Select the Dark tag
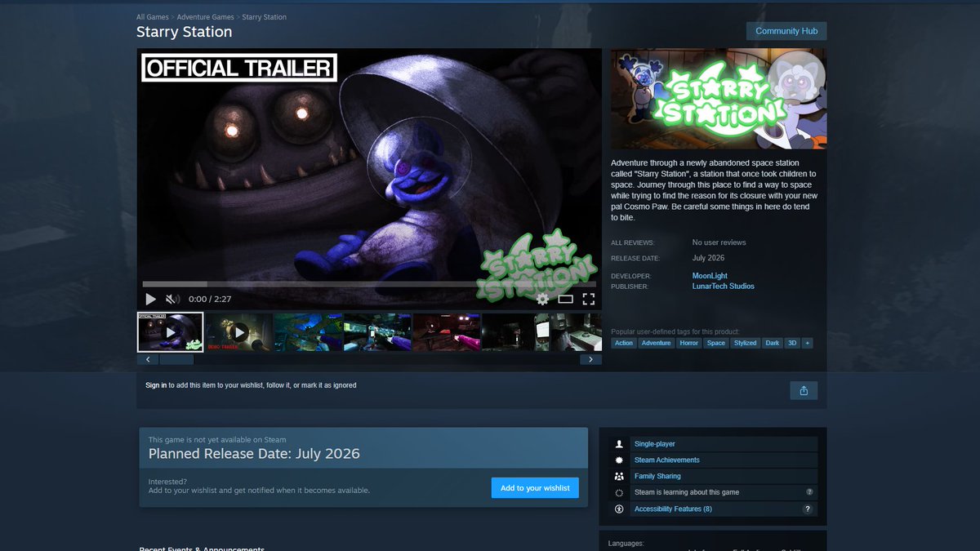The image size is (980, 551). tap(773, 343)
